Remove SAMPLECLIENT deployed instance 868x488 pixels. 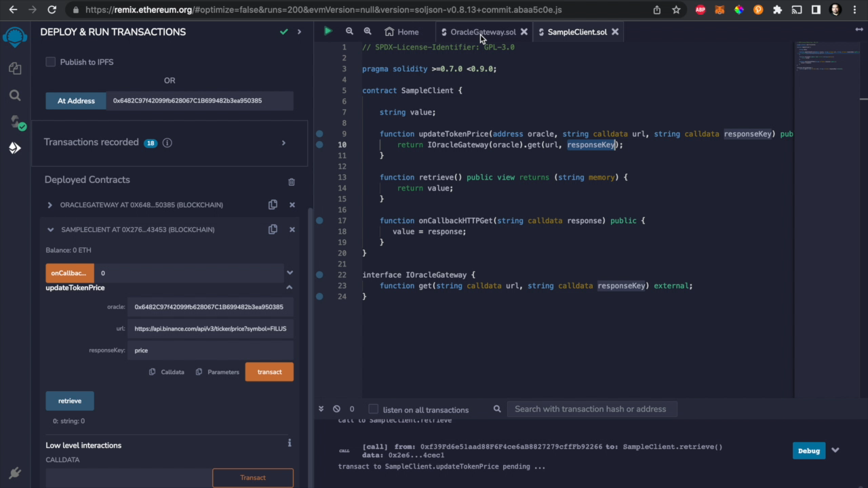(292, 230)
